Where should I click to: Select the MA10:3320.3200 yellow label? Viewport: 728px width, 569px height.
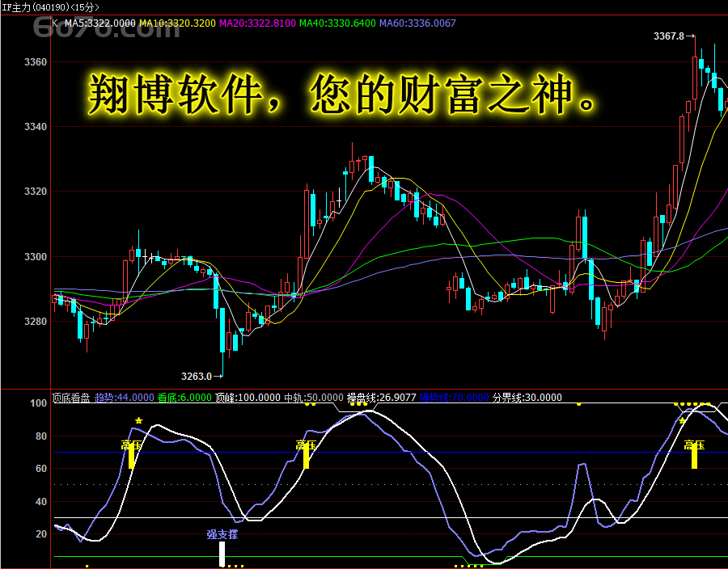(x=177, y=23)
